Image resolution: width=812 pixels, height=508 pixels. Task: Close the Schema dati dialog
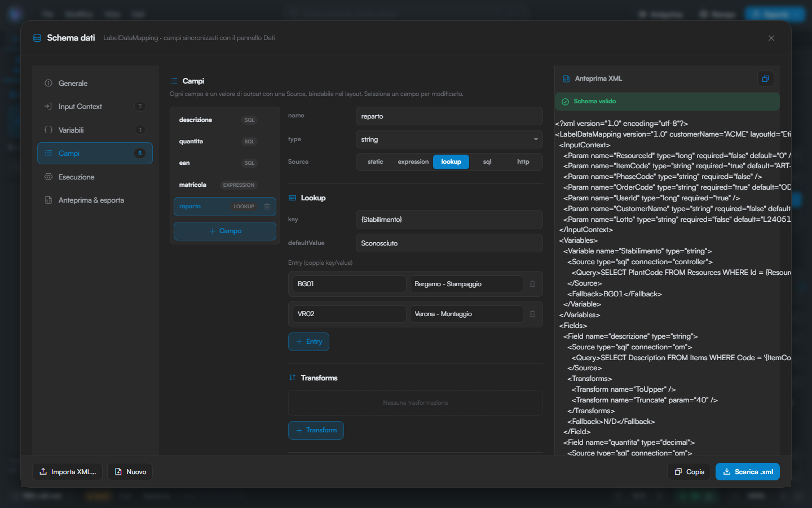771,38
